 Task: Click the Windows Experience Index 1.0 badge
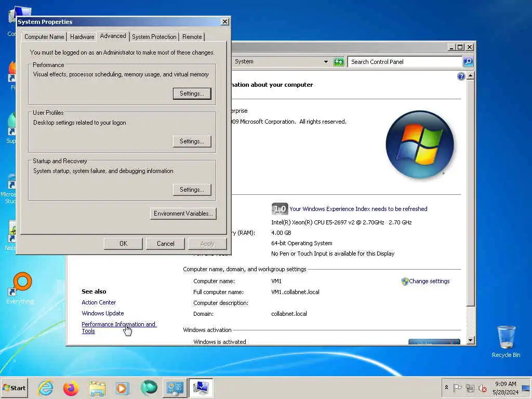click(x=280, y=209)
